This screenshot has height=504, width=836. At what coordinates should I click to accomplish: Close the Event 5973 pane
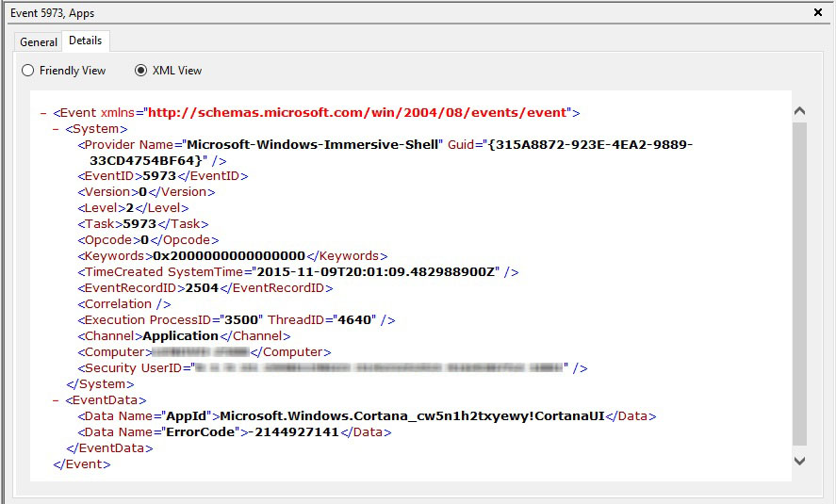(818, 12)
